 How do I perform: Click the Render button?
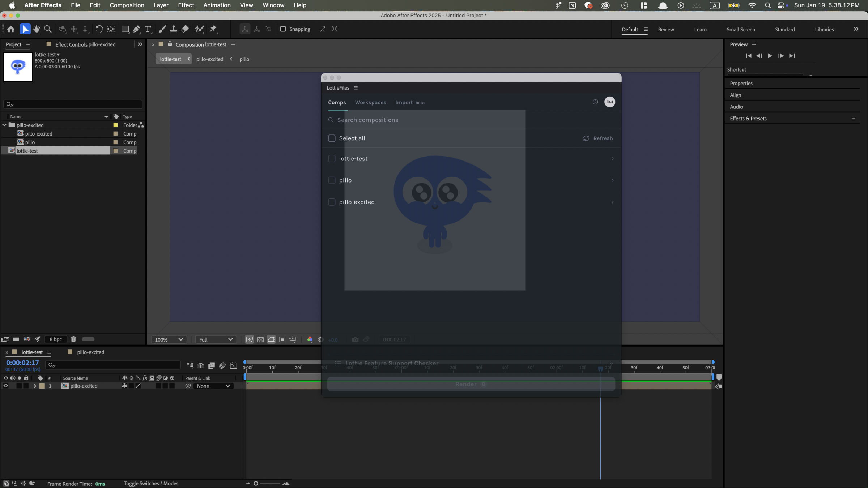point(471,384)
